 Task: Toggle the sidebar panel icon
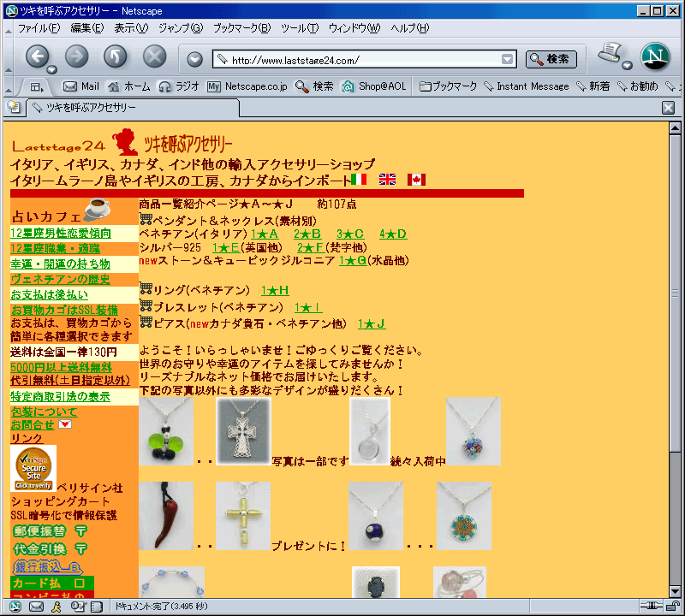(x=36, y=87)
